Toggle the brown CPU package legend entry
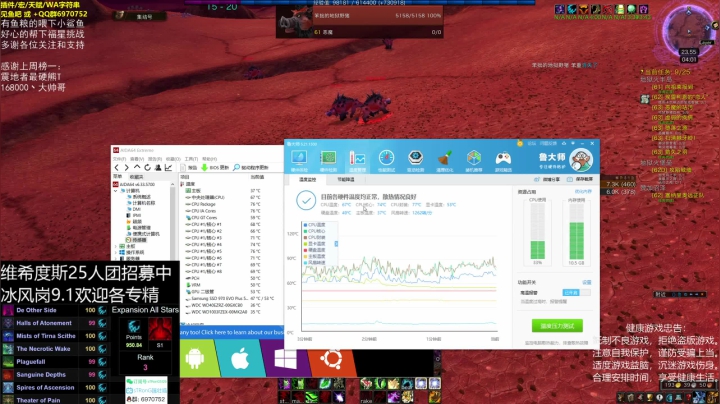Screen dimensions: 720x404 click(314, 237)
